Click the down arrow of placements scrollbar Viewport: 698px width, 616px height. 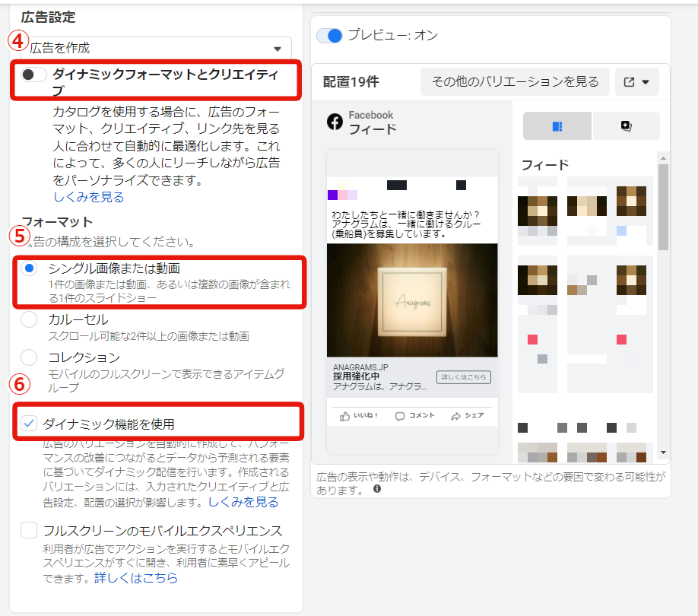pyautogui.click(x=663, y=452)
